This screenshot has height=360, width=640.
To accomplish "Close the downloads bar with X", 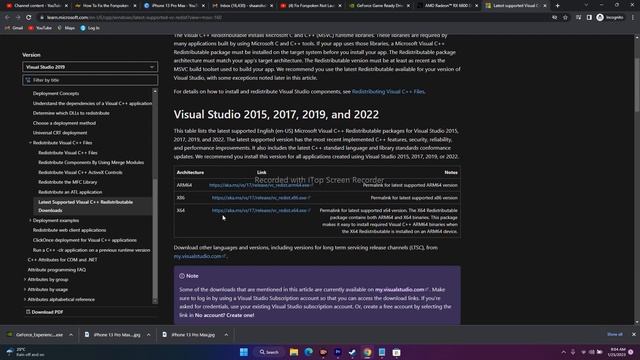I will (x=633, y=335).
